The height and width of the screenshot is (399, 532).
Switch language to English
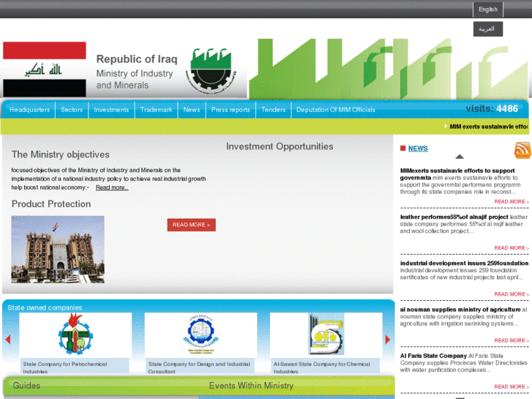click(x=488, y=10)
